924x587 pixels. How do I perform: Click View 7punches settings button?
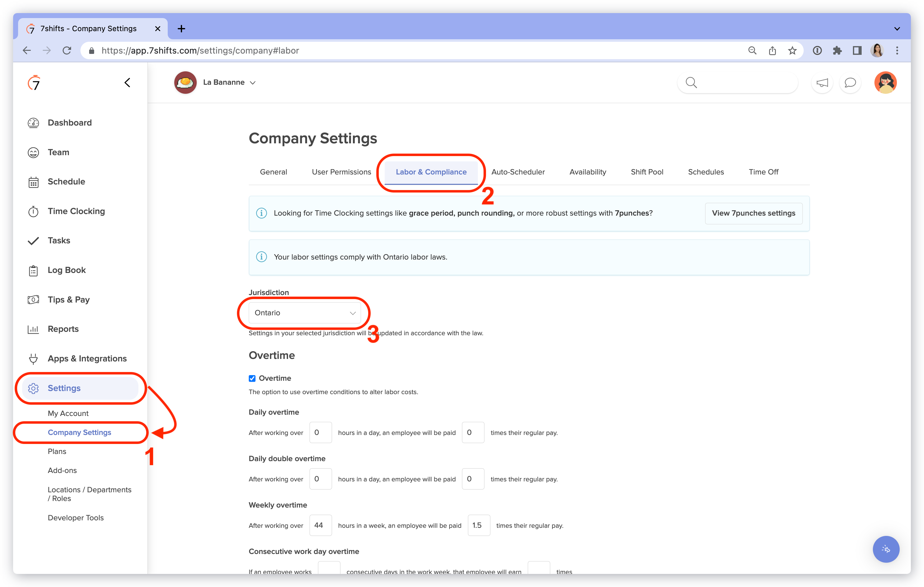tap(753, 213)
